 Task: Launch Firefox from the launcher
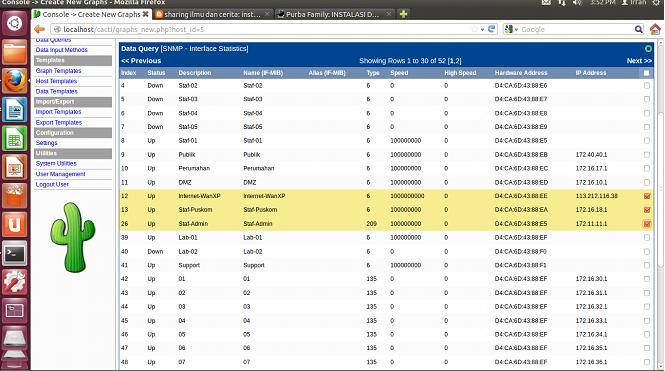coord(14,81)
